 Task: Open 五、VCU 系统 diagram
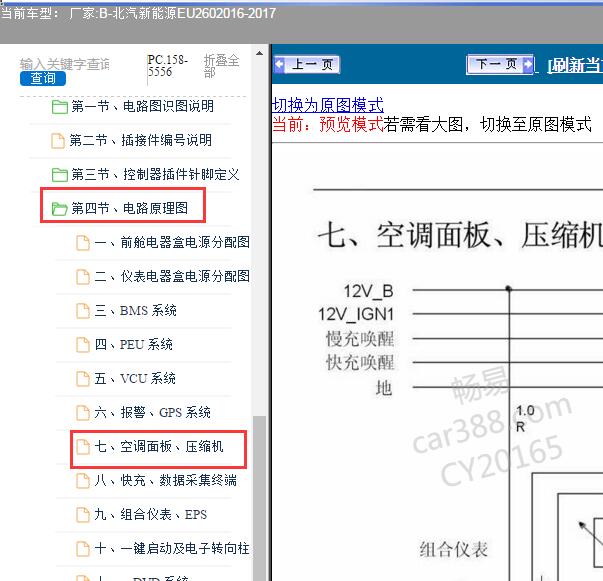(135, 378)
